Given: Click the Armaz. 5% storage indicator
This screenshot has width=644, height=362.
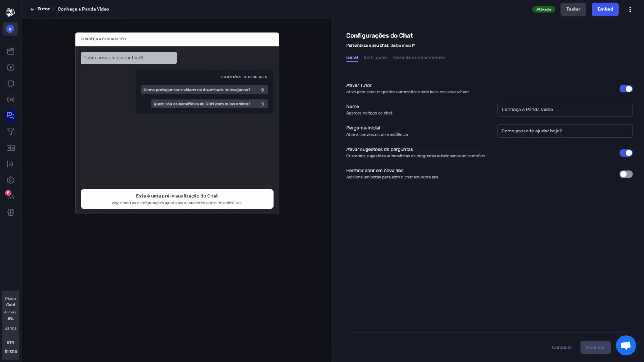Looking at the screenshot, I should coord(10,315).
